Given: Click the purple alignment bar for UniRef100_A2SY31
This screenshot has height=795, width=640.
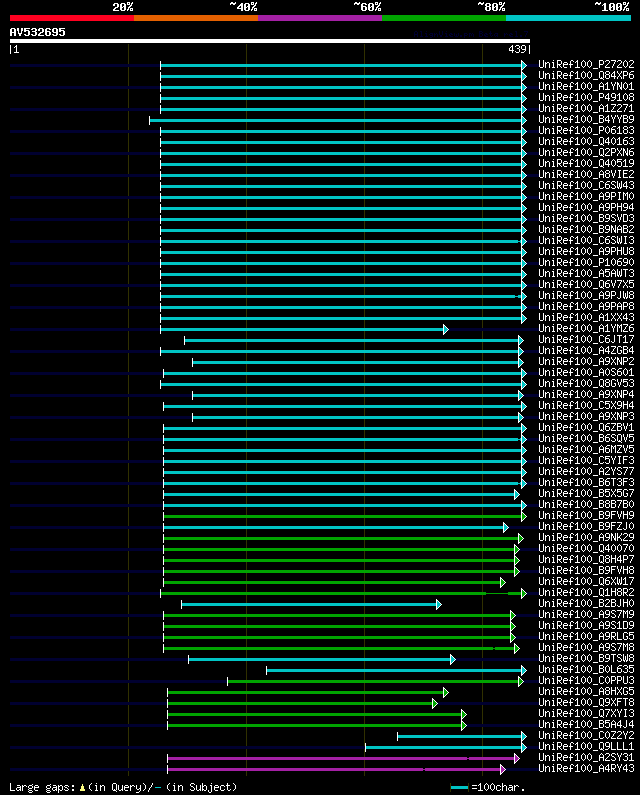Looking at the screenshot, I should click(x=342, y=758).
